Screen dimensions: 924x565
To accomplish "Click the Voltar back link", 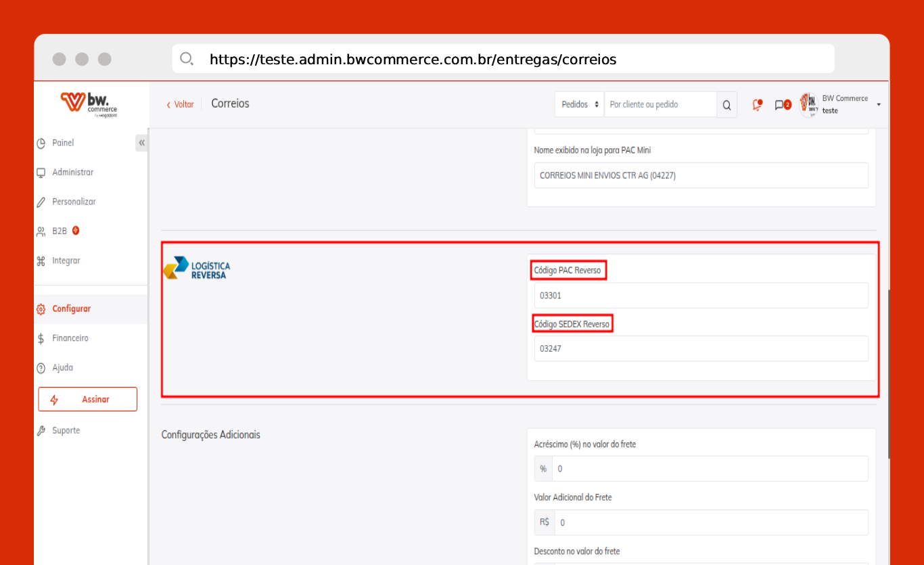I will [x=180, y=104].
